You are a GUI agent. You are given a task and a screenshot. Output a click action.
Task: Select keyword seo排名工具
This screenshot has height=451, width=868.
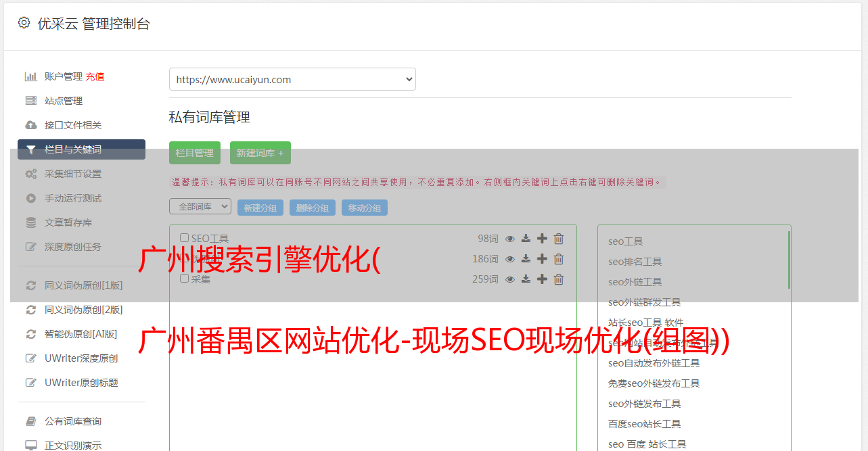[635, 262]
